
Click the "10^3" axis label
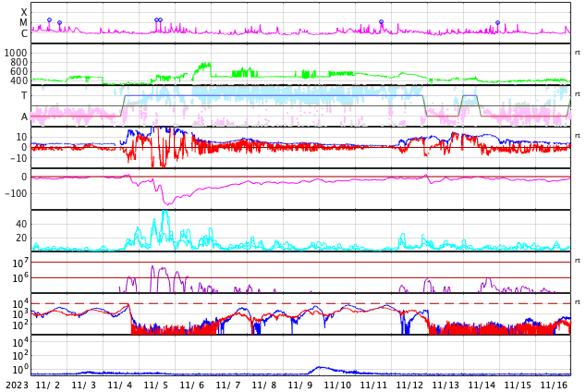click(20, 314)
